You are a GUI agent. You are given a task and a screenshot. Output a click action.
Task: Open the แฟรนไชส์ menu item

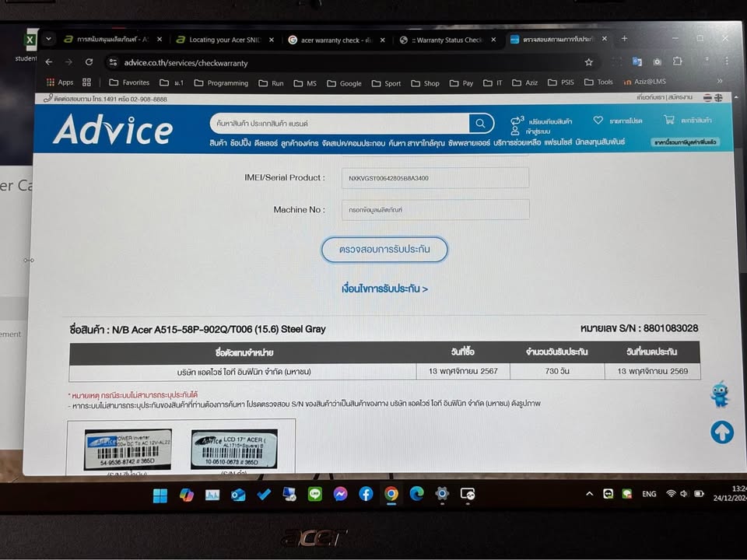coord(558,142)
